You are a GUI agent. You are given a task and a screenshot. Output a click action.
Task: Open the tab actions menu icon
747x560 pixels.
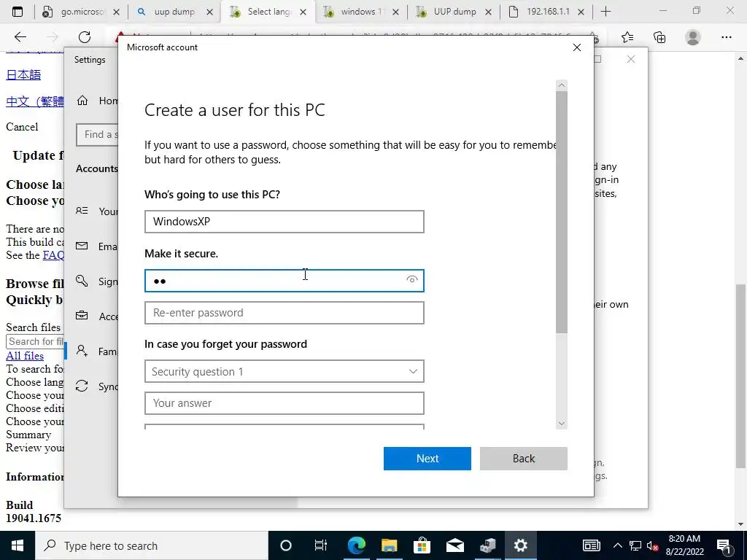tap(18, 12)
